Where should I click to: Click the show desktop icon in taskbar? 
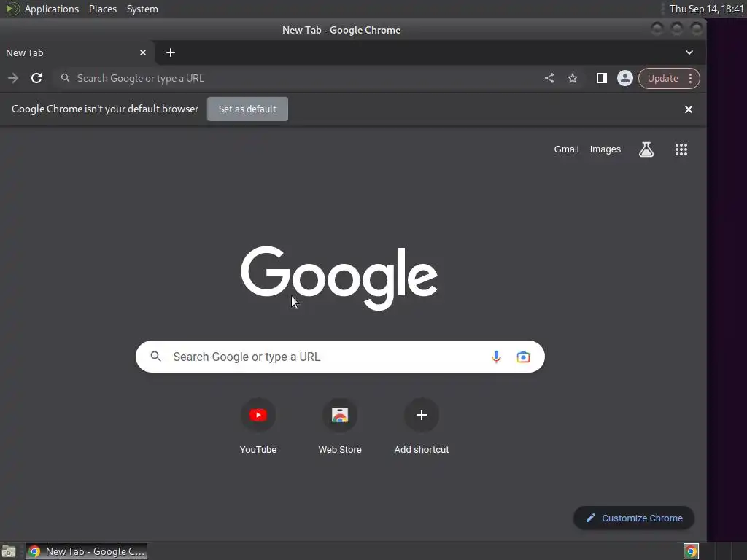(9, 551)
